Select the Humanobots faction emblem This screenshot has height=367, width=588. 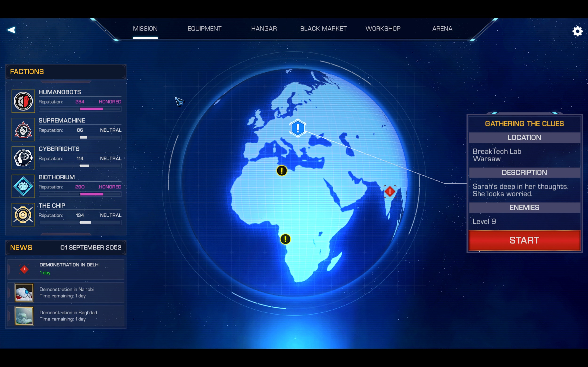23,101
